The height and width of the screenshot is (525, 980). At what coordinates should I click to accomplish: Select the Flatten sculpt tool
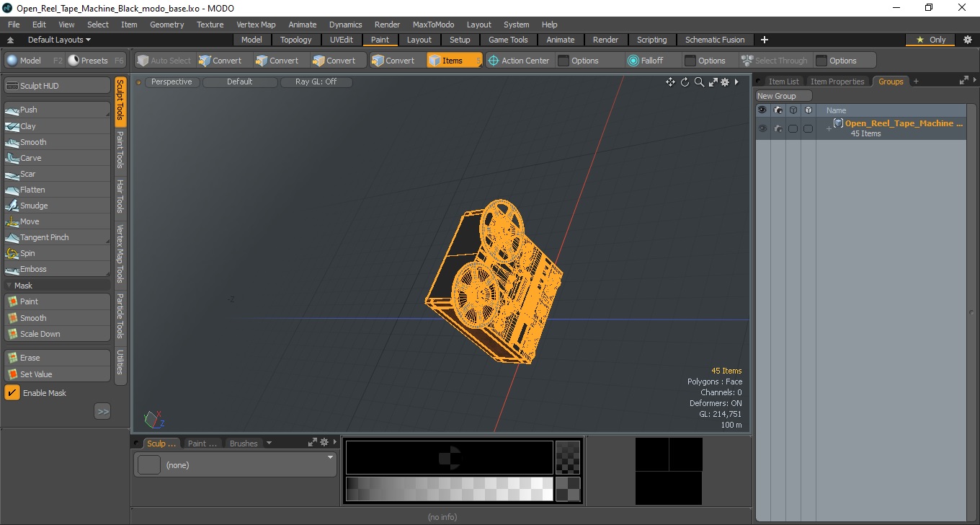point(57,190)
